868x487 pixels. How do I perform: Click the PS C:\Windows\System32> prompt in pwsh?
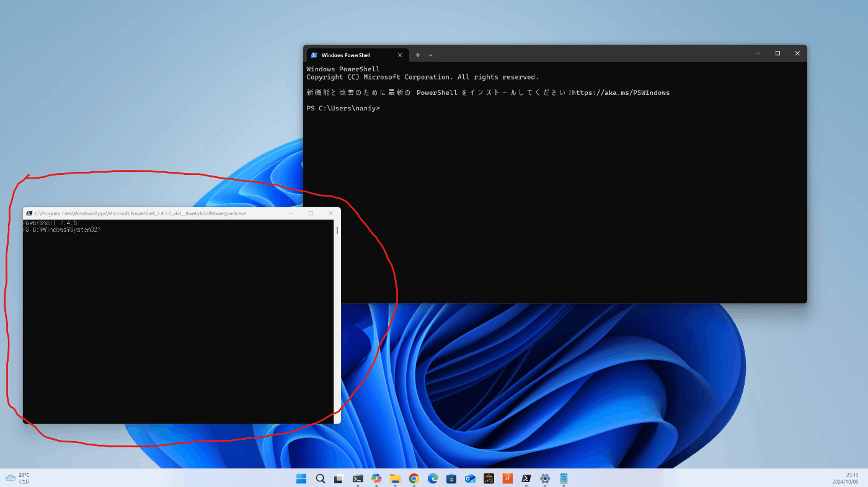coord(61,230)
